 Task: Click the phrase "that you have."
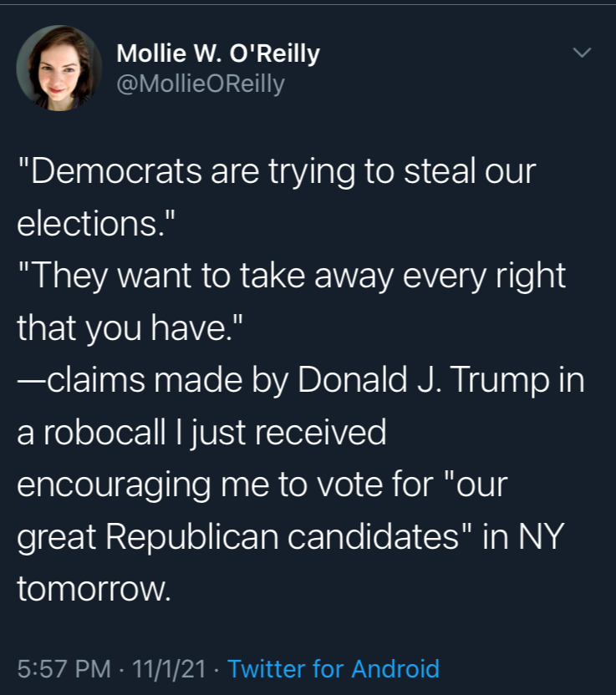130,328
